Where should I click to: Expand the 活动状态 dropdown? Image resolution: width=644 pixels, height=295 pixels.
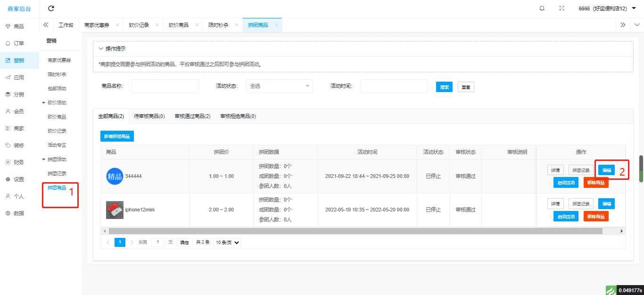pyautogui.click(x=280, y=86)
